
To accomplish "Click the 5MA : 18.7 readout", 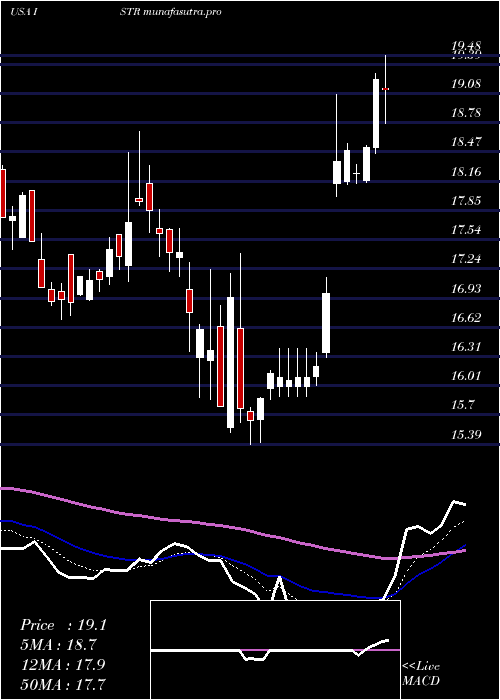I will click(x=58, y=645).
